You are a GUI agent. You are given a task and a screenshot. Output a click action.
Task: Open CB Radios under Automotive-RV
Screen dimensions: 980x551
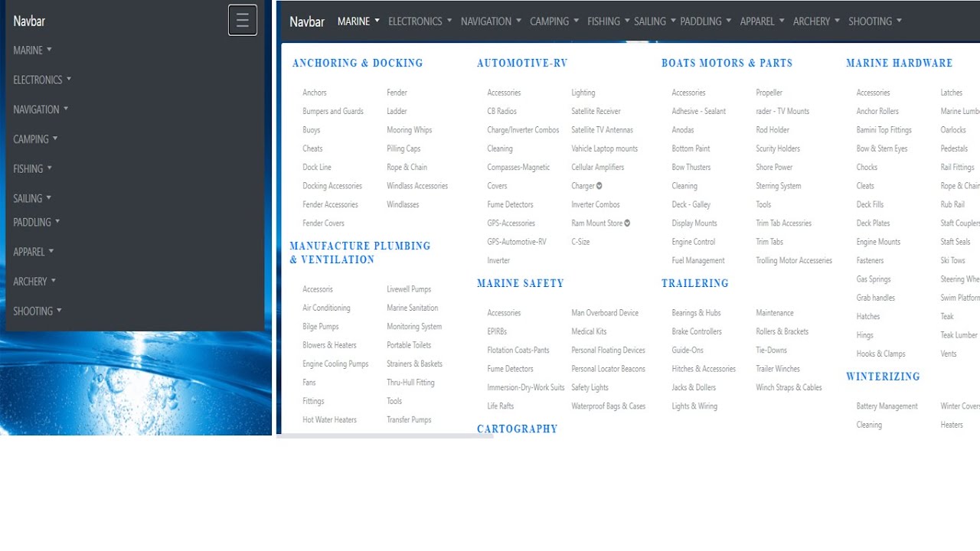(502, 111)
